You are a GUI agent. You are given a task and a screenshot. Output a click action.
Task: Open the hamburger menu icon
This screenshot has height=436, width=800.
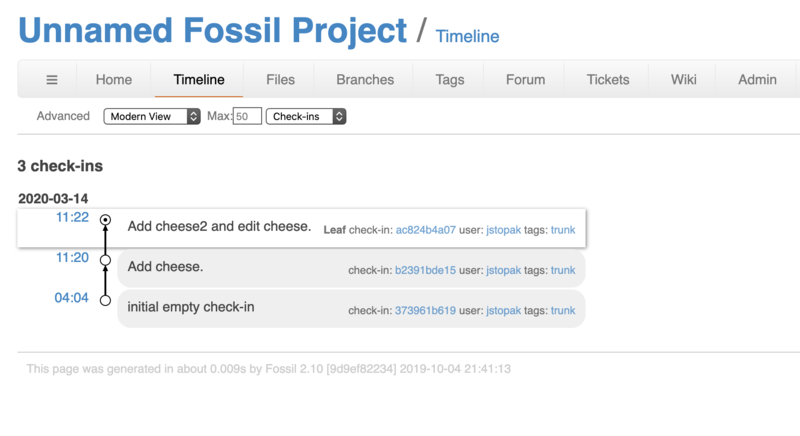tap(52, 80)
